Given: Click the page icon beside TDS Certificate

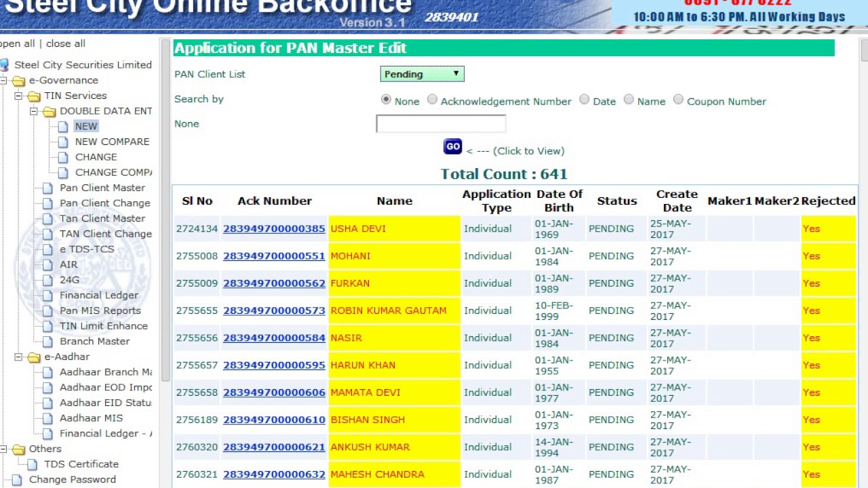Looking at the screenshot, I should [32, 464].
